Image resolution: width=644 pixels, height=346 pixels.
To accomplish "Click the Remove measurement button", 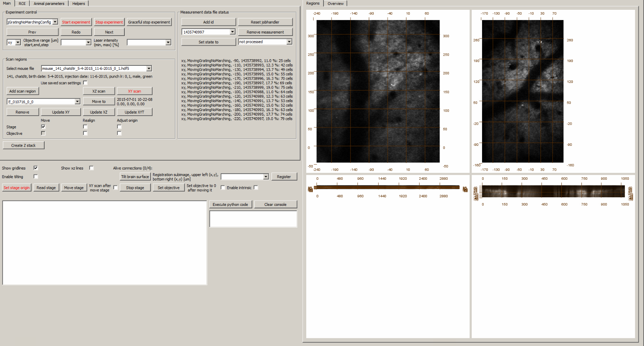I will coord(265,32).
